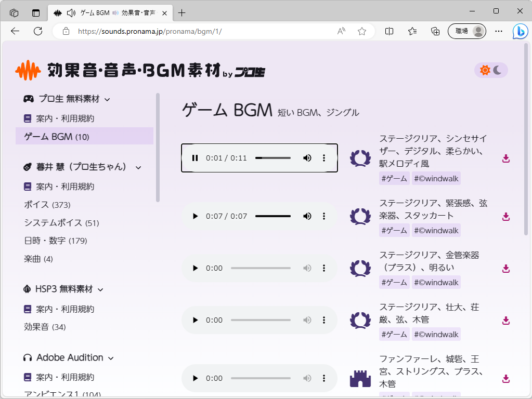The image size is (532, 399).
Task: Open Bing search via the browser icon
Action: click(x=520, y=31)
